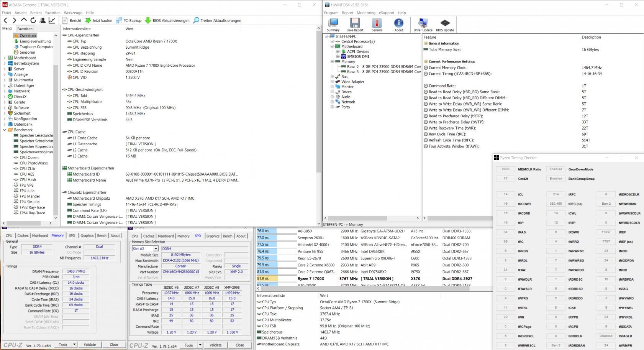Select CPU Queen benchmark
The width and height of the screenshot is (644, 350).
[29, 158]
